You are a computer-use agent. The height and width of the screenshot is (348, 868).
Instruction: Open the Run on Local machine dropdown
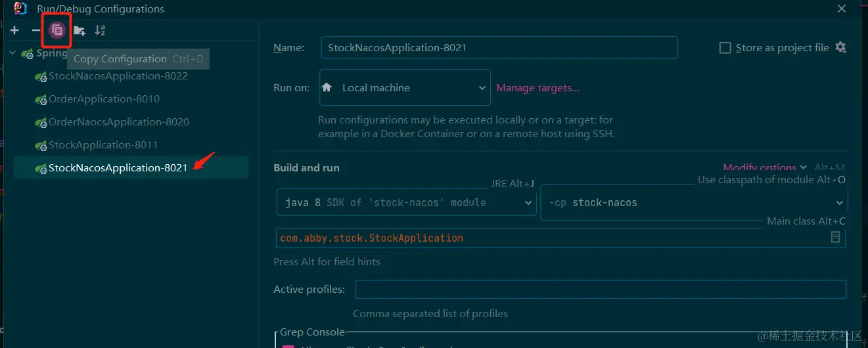pos(405,87)
